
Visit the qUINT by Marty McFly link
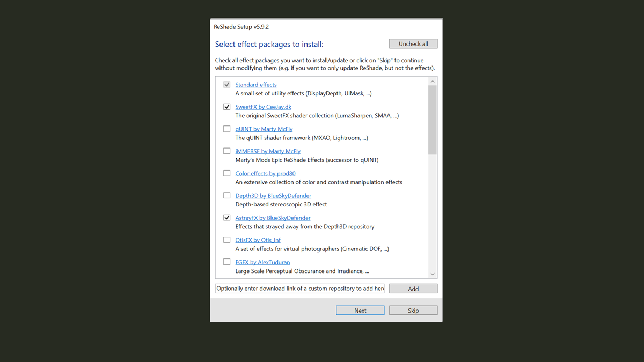pyautogui.click(x=264, y=129)
